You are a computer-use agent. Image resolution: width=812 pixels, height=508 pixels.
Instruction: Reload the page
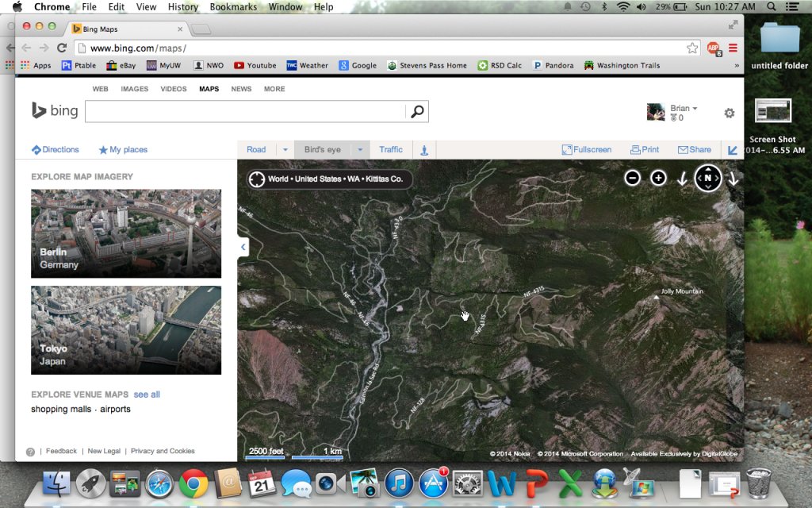click(62, 48)
